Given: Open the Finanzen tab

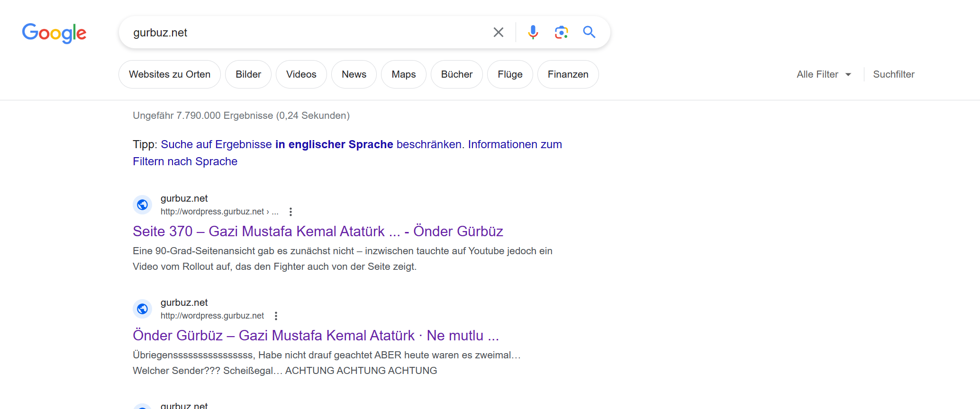Looking at the screenshot, I should click(568, 74).
